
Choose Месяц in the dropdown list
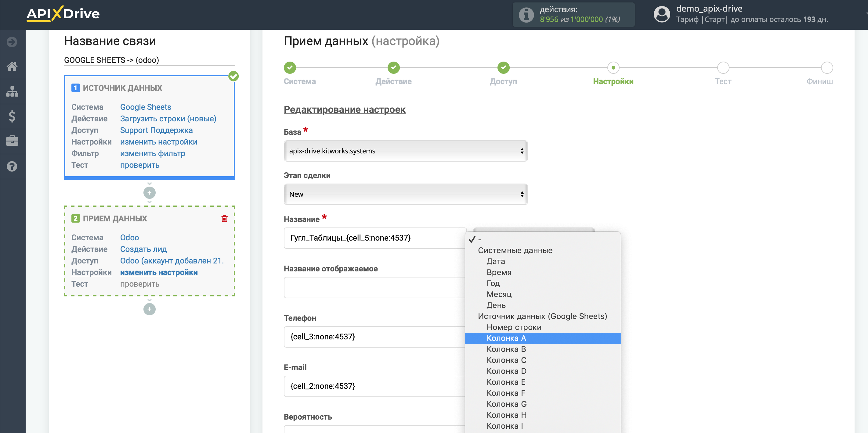coord(543,294)
